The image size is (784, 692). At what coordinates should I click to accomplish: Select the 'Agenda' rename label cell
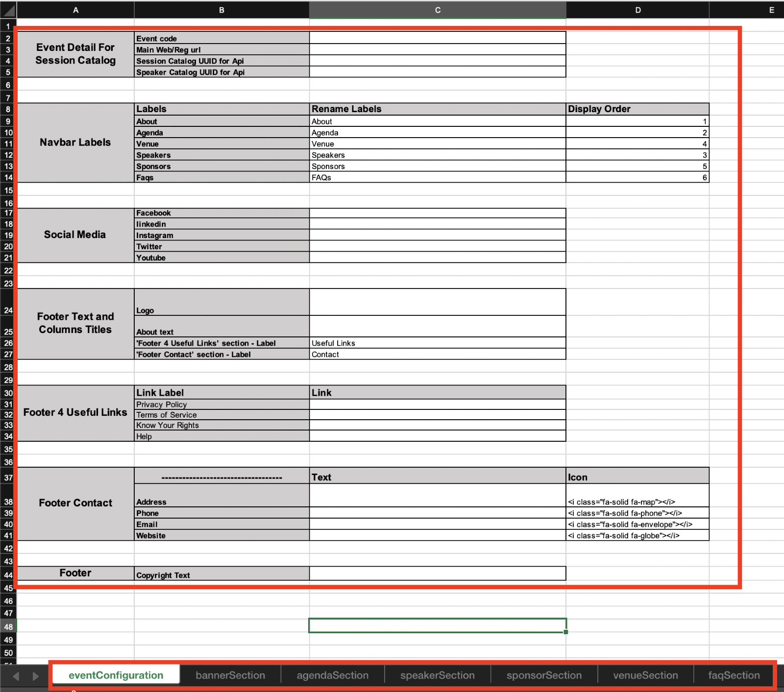coord(438,132)
